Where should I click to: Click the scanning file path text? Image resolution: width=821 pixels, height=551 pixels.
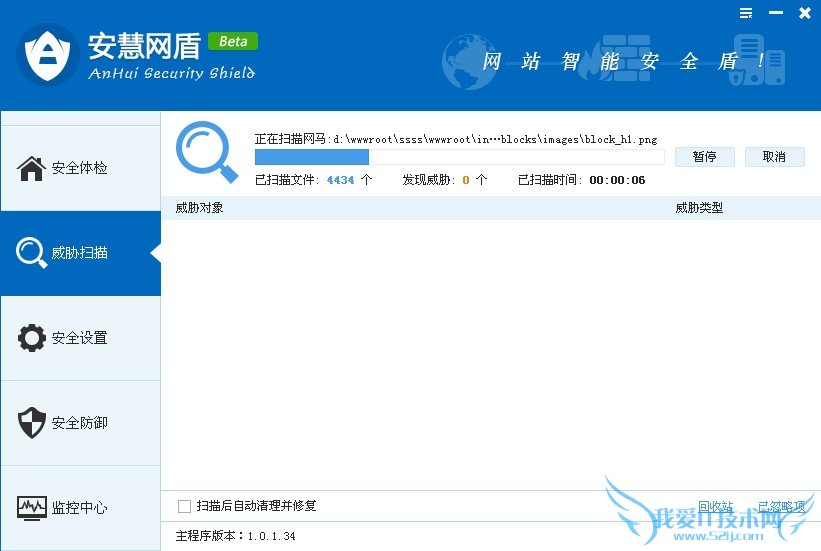tap(456, 139)
